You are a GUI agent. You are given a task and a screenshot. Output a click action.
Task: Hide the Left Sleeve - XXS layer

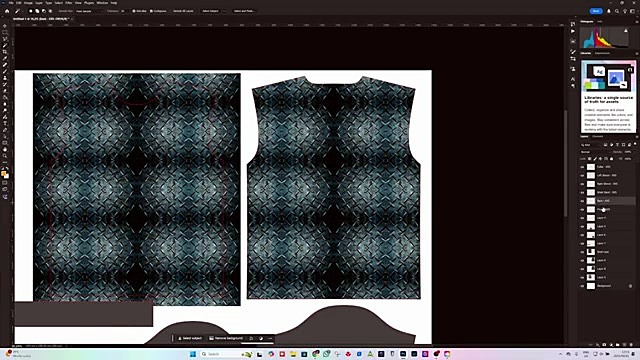point(582,176)
